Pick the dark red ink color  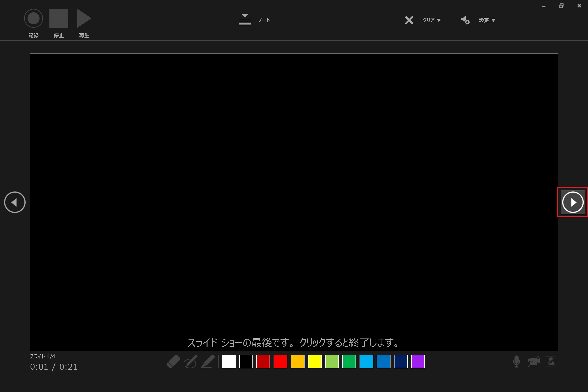[263, 361]
